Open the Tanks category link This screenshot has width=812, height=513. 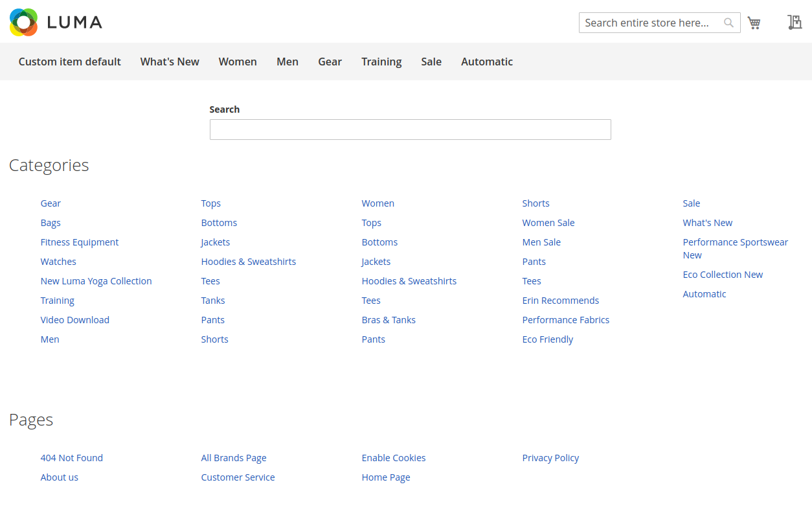coord(213,301)
